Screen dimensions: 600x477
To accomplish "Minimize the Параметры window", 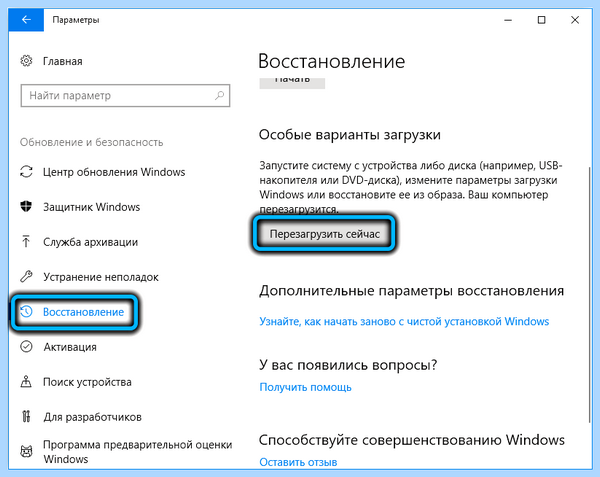I will click(508, 20).
